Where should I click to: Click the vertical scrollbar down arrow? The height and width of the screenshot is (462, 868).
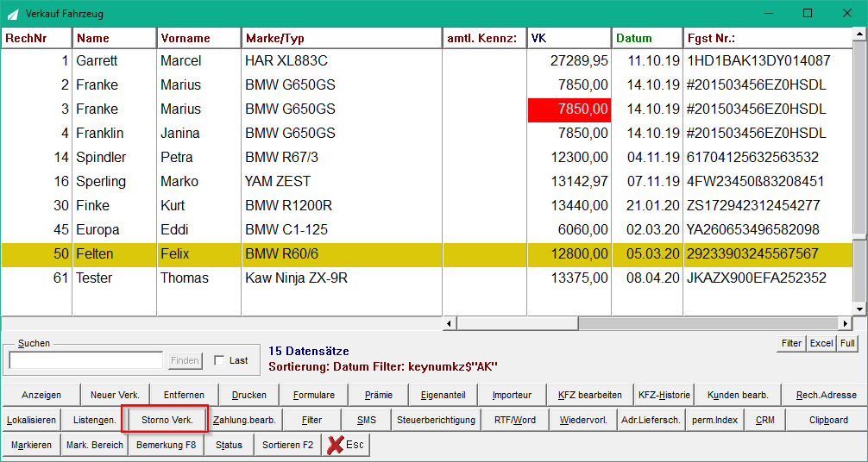pyautogui.click(x=859, y=309)
